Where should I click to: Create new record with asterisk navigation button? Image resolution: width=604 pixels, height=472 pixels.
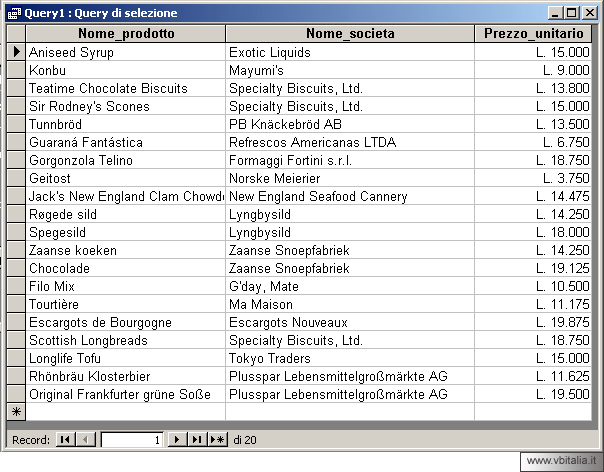(x=216, y=439)
